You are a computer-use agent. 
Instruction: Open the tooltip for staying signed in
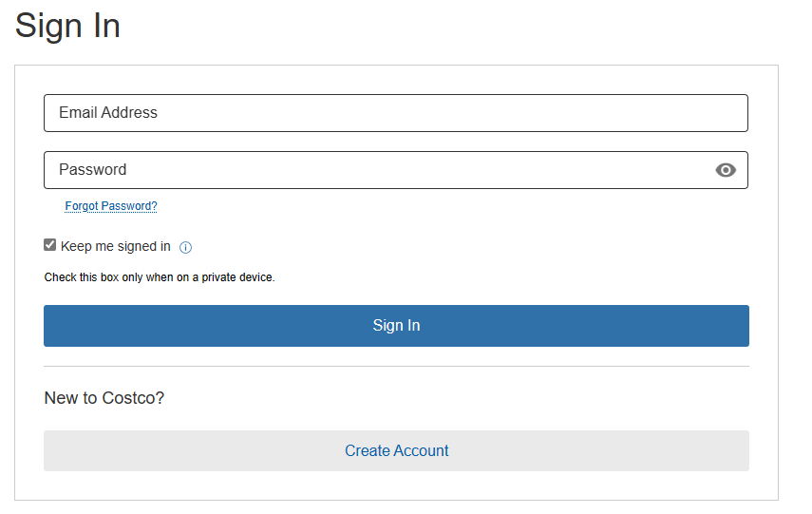pos(186,248)
